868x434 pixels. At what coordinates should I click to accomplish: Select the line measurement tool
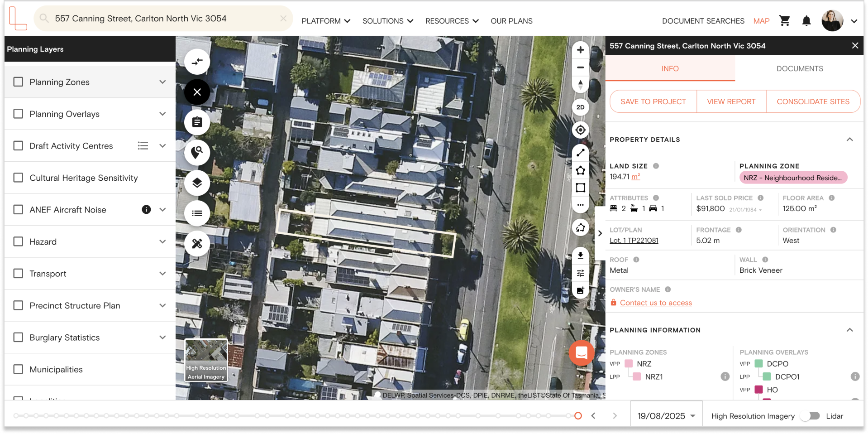point(580,153)
